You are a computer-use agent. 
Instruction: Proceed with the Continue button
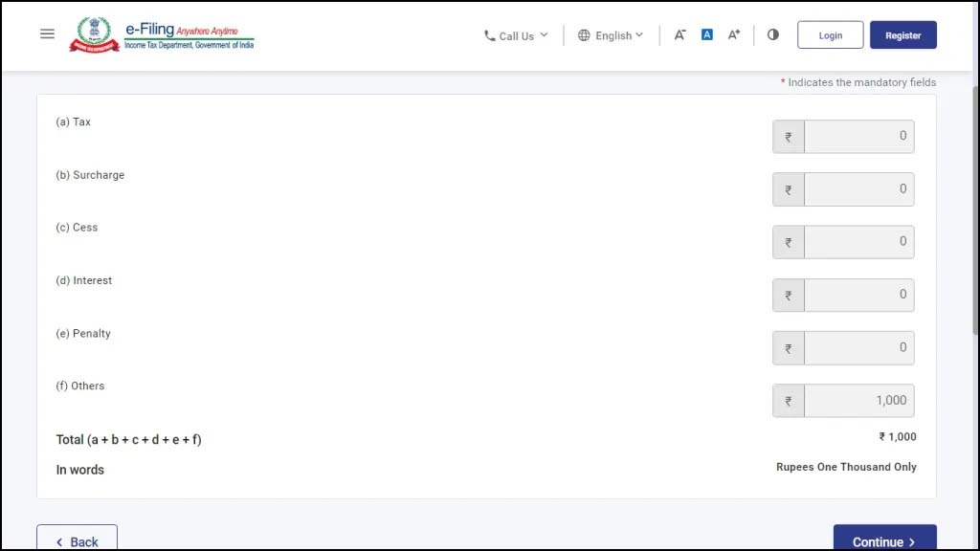(884, 539)
